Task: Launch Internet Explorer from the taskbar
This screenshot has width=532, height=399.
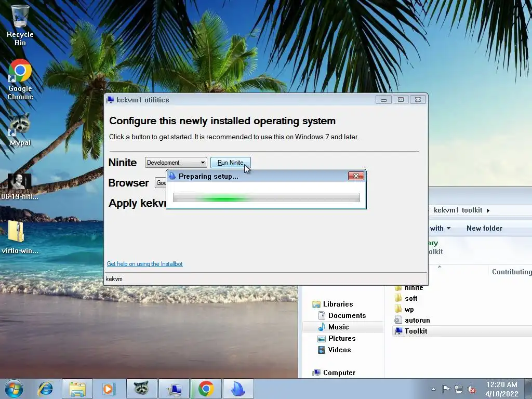Action: tap(46, 389)
